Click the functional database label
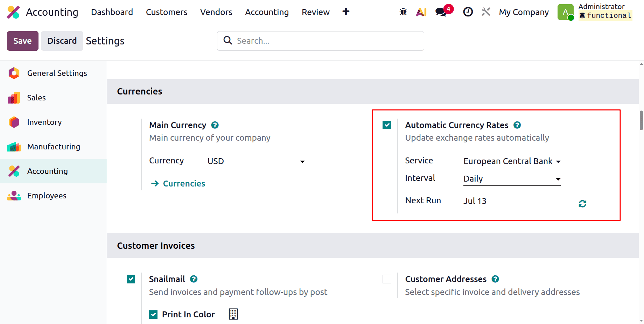This screenshot has width=644, height=324. click(605, 16)
